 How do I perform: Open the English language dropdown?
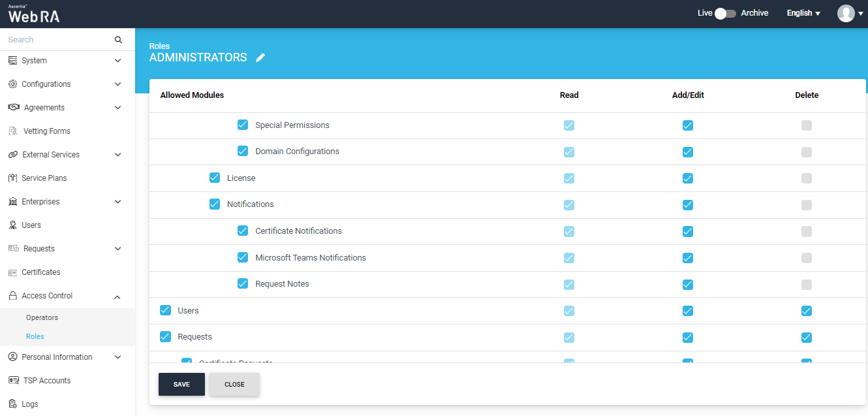click(x=803, y=13)
